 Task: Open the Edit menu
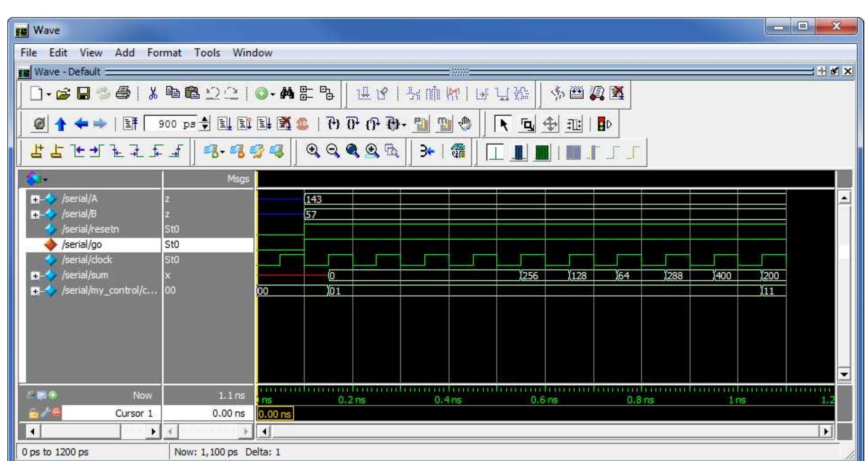pos(58,53)
